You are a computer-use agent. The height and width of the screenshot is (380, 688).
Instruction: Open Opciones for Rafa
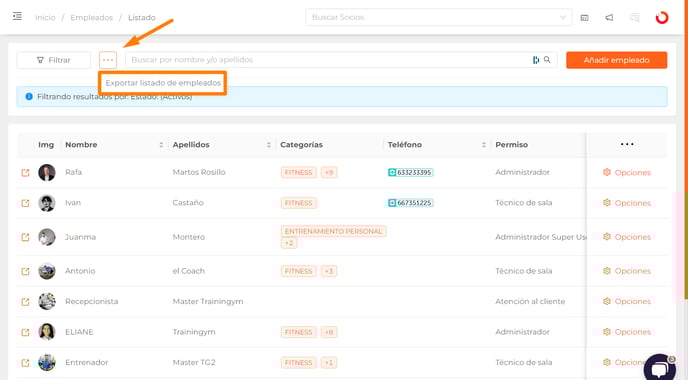627,172
